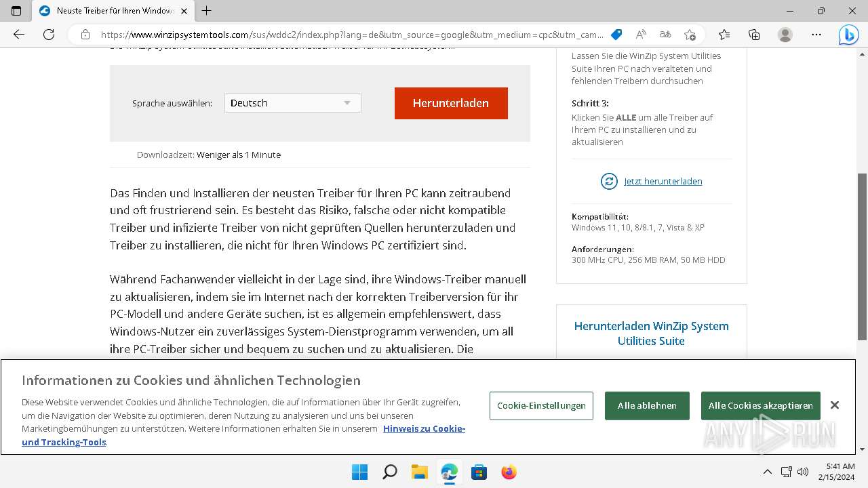Launch Firefox from taskbar
Screen dimensions: 868x488
509,472
